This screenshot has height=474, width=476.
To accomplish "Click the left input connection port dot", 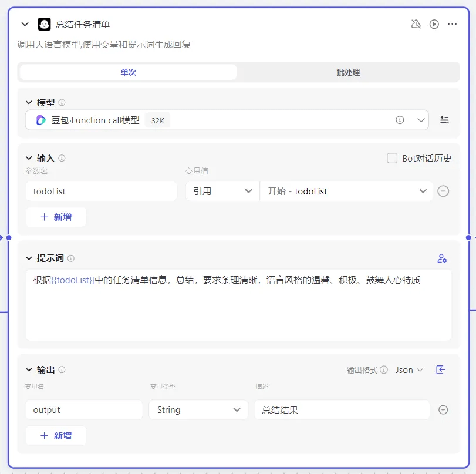I will [9, 238].
